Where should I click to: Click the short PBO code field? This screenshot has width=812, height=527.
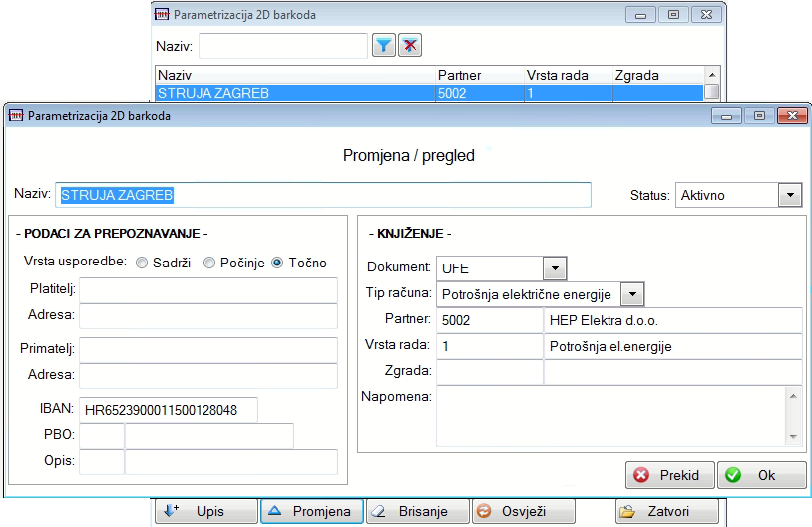102,436
